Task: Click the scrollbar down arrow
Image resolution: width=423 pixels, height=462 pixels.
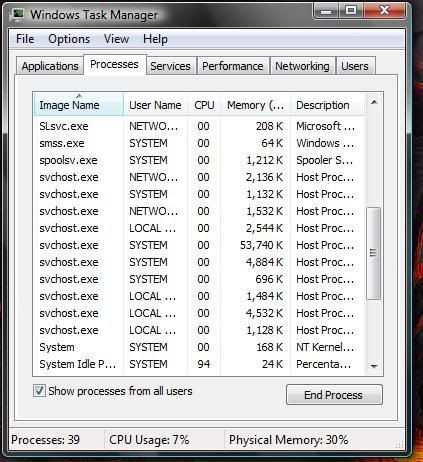Action: (374, 367)
